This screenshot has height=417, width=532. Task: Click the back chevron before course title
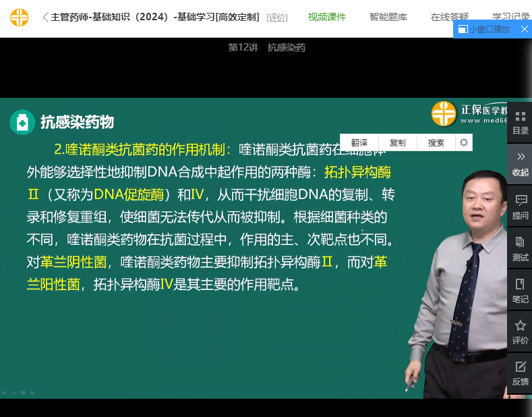point(45,18)
